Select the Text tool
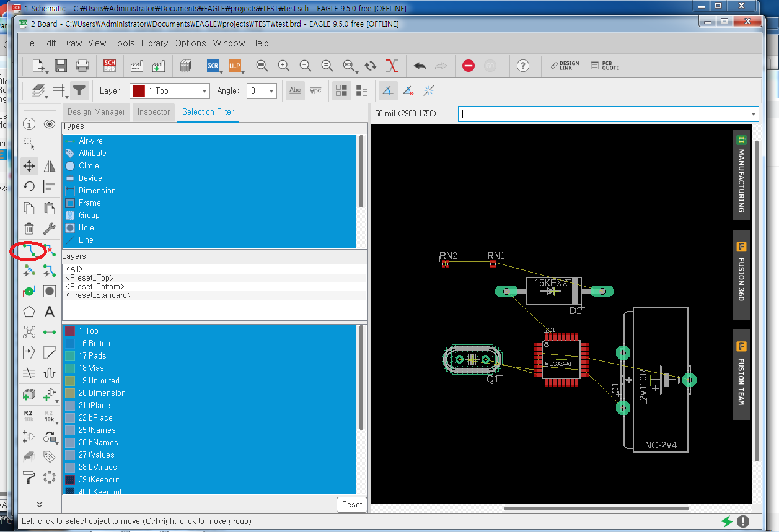779x532 pixels. (50, 312)
